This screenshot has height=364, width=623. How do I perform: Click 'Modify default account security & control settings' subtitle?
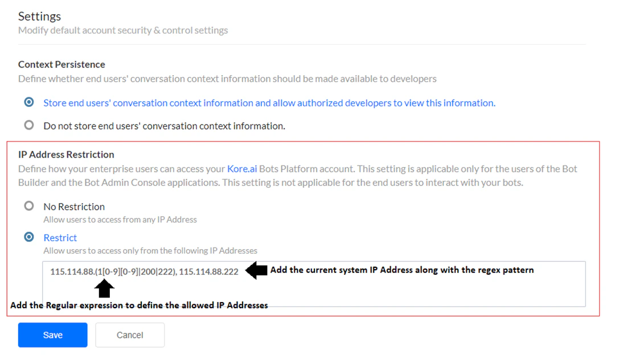coord(123,30)
